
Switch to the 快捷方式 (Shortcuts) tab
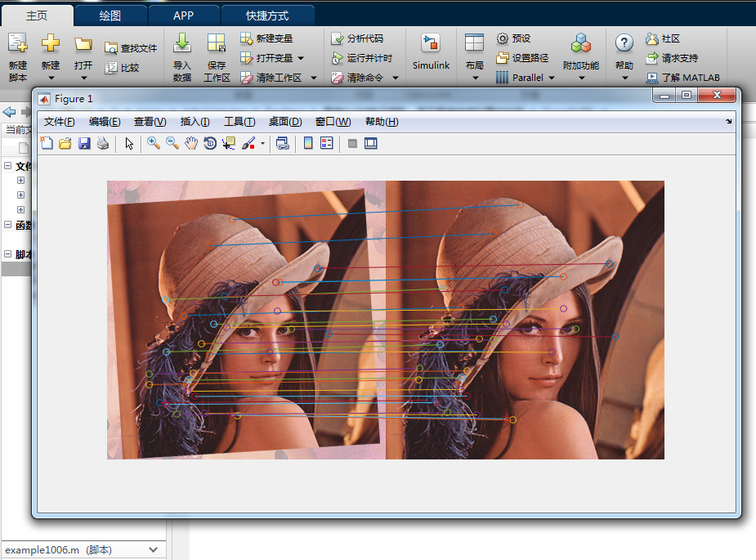click(x=267, y=16)
